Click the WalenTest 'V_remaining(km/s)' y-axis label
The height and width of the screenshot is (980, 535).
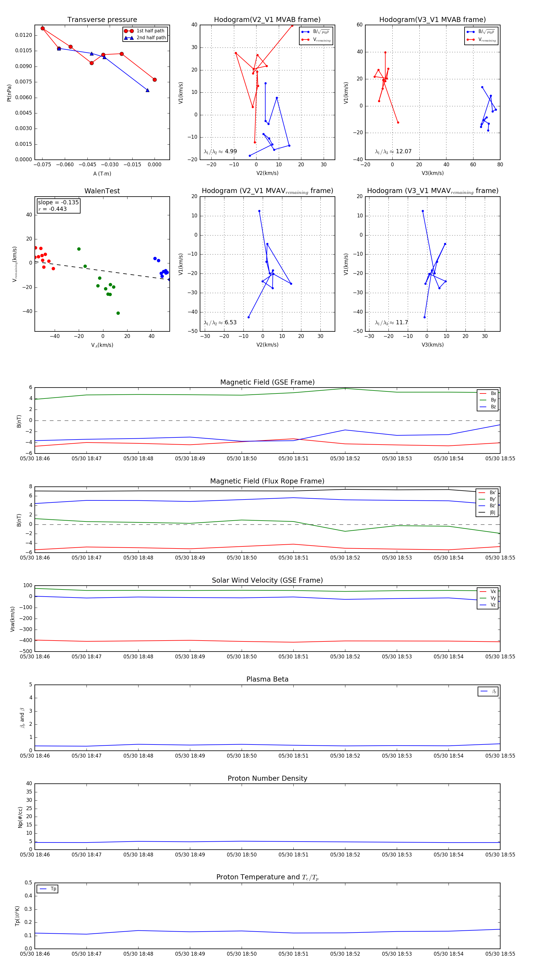point(15,264)
